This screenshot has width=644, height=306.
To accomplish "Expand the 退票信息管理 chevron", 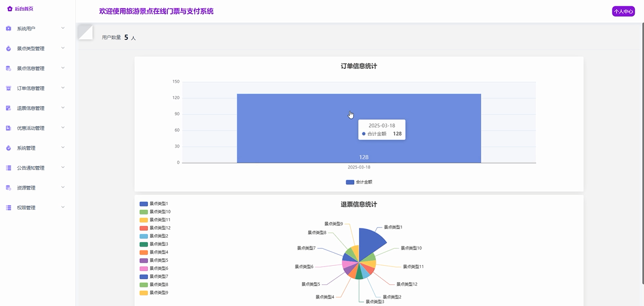I will [63, 108].
